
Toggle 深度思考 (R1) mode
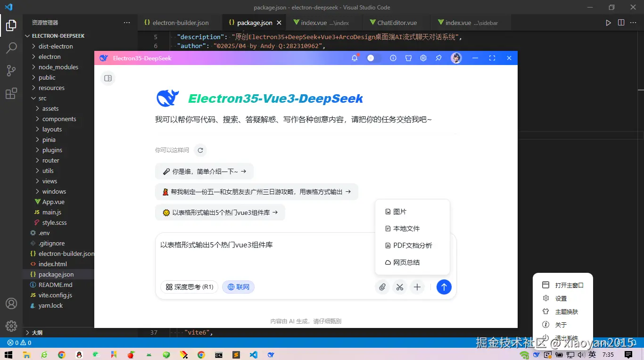click(x=189, y=287)
